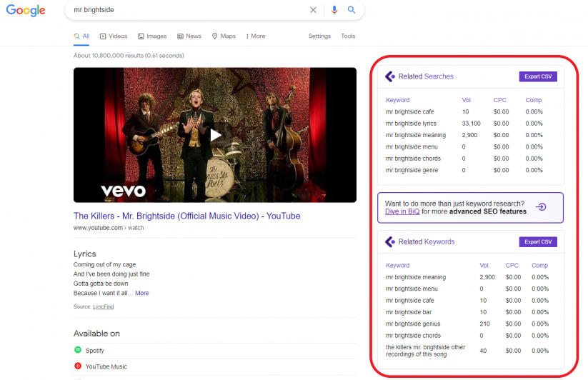Click the Available on heading

pos(96,334)
